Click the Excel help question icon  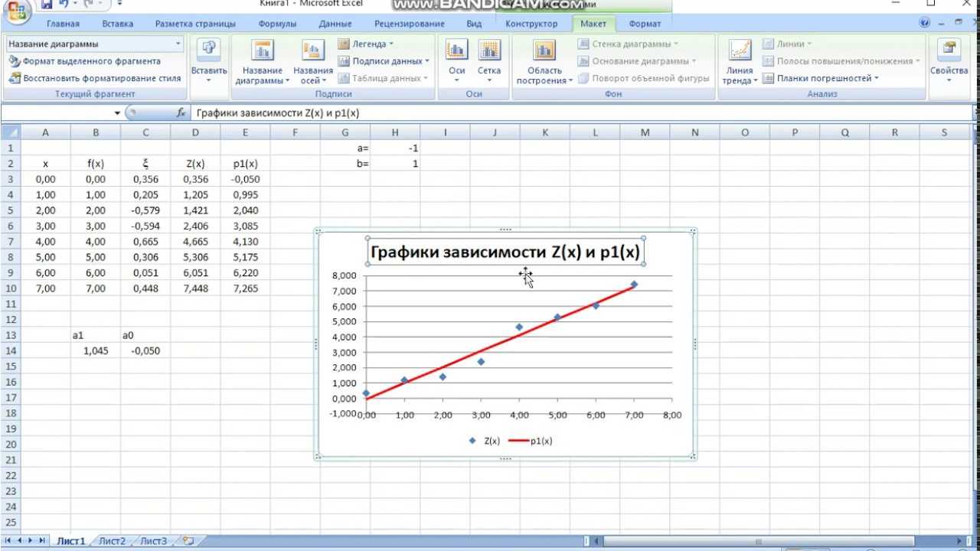[x=925, y=24]
